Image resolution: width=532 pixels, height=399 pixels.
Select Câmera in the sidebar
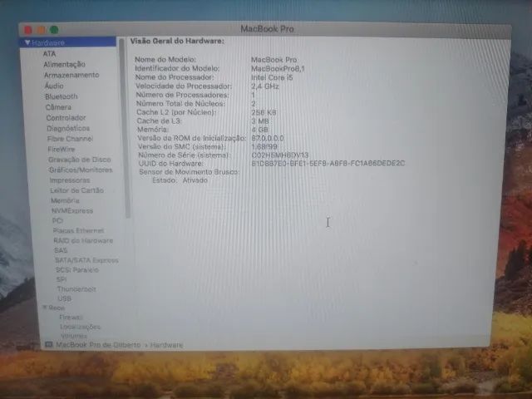coord(58,107)
